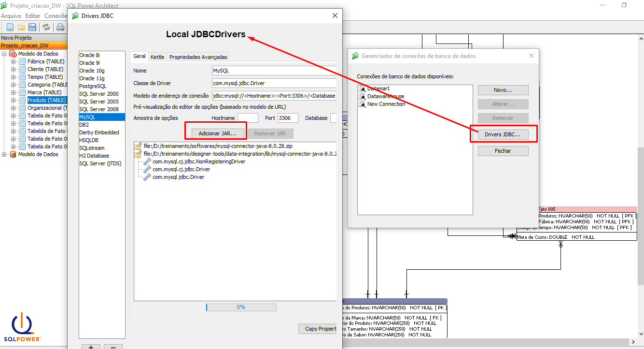Viewport: 644px width, 349px height.
Task: Click the Marca table icon in tree
Action: click(22, 92)
